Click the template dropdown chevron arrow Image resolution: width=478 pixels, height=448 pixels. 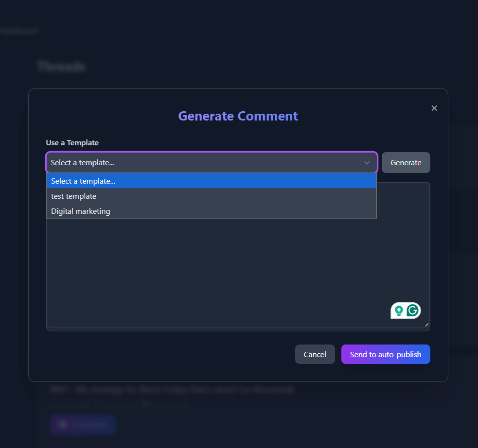coord(367,163)
